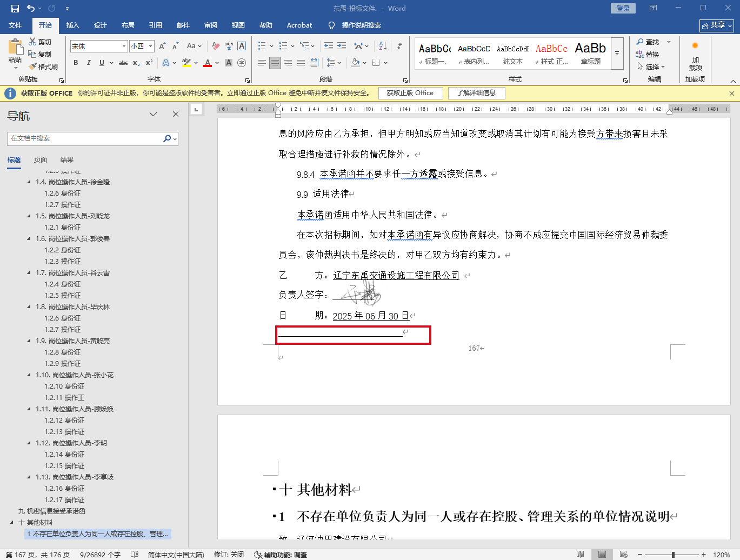Toggle italic formatting
Screen dimensions: 740x560
point(89,63)
